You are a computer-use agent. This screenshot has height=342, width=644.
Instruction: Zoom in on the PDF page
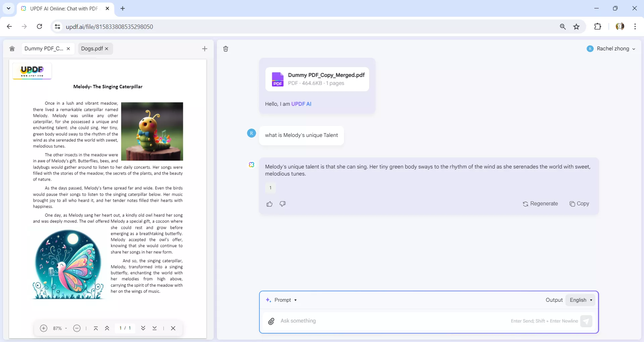(43, 328)
